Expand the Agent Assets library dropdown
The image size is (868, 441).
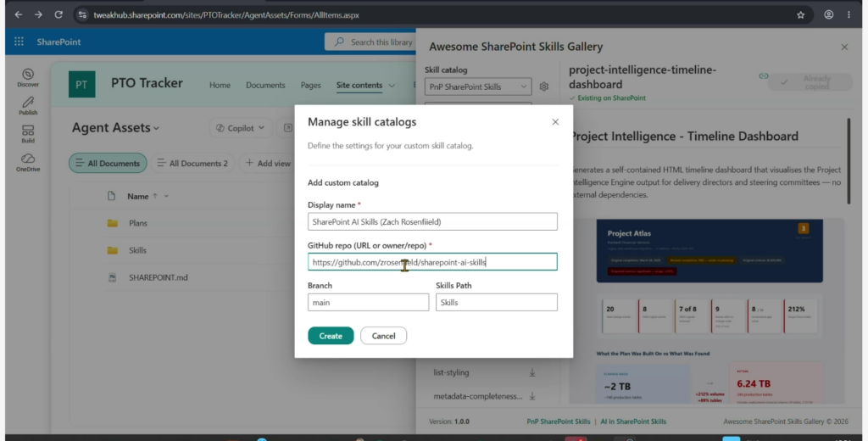[x=156, y=128]
